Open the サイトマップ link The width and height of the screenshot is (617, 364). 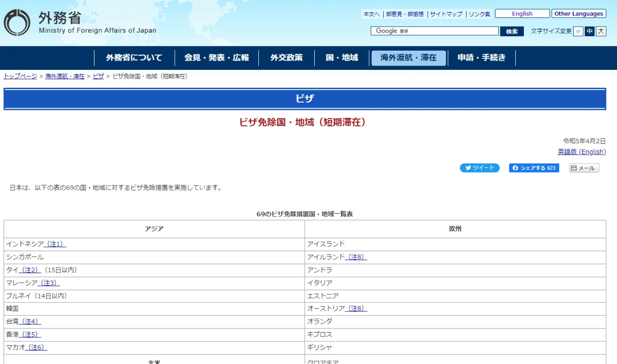447,13
